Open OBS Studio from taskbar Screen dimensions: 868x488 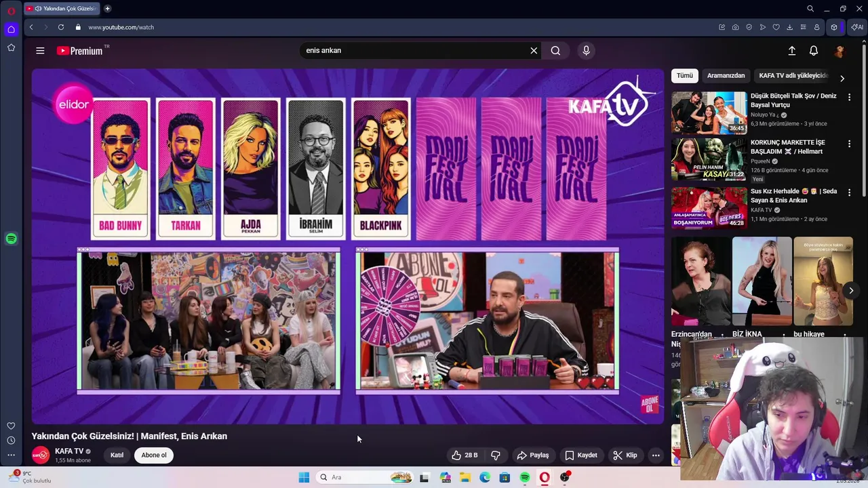tap(565, 477)
